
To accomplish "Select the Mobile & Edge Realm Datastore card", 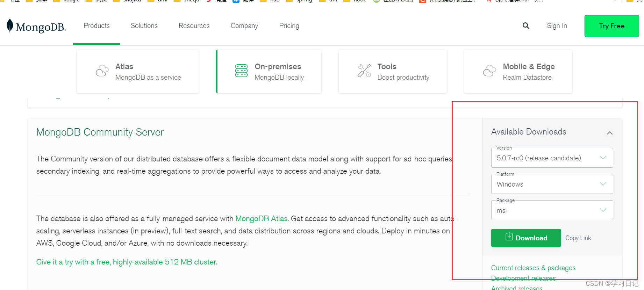I will [518, 71].
